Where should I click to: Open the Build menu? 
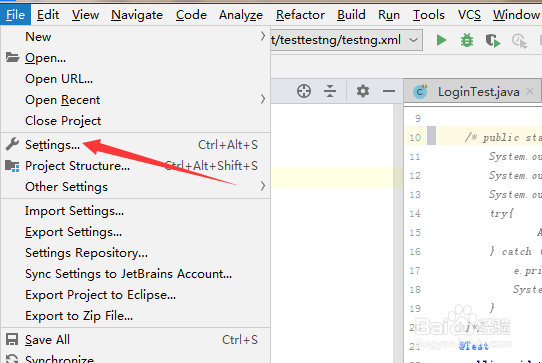(351, 15)
